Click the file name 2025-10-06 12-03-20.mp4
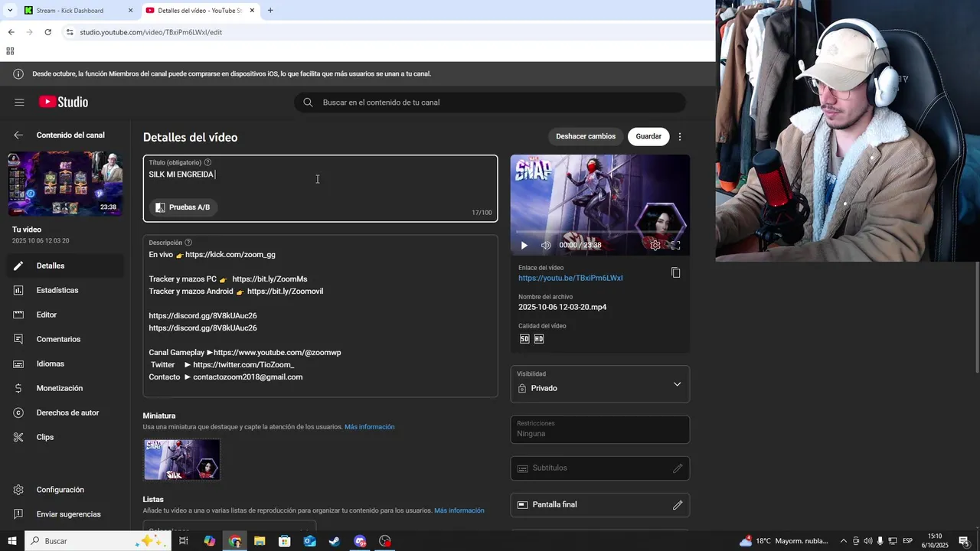 click(562, 307)
